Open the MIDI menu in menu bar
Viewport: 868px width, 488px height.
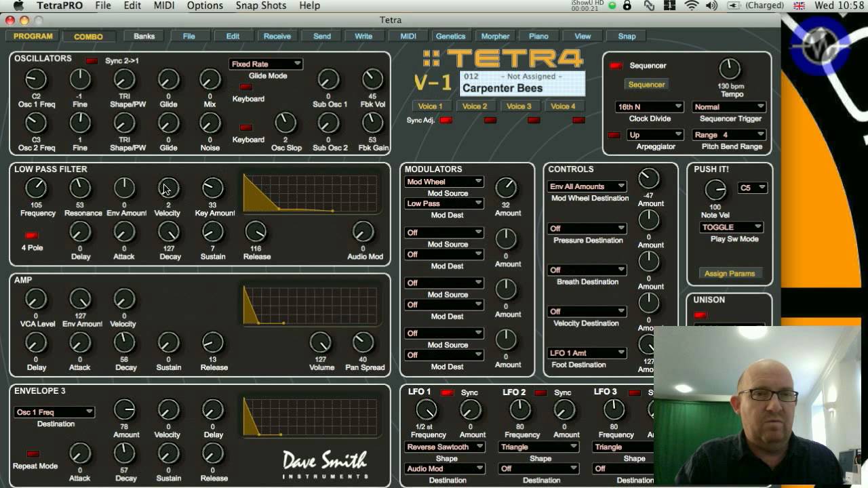163,5
